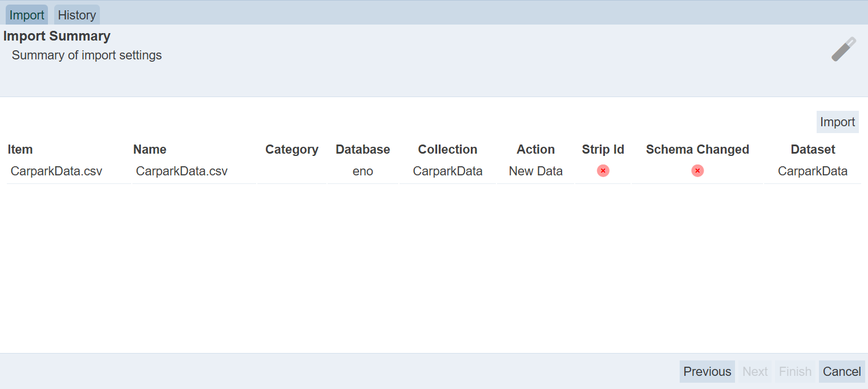Go back with the Previous button
Image resolution: width=868 pixels, height=389 pixels.
[707, 371]
